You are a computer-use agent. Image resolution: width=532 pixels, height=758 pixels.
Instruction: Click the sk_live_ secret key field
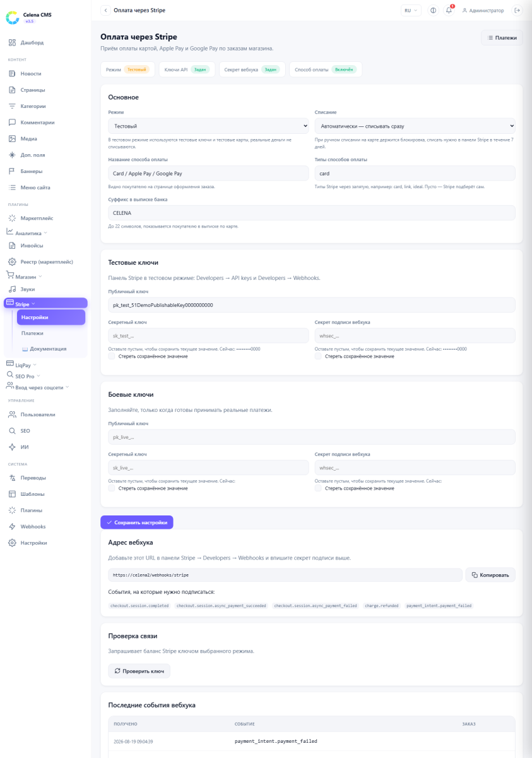point(208,467)
